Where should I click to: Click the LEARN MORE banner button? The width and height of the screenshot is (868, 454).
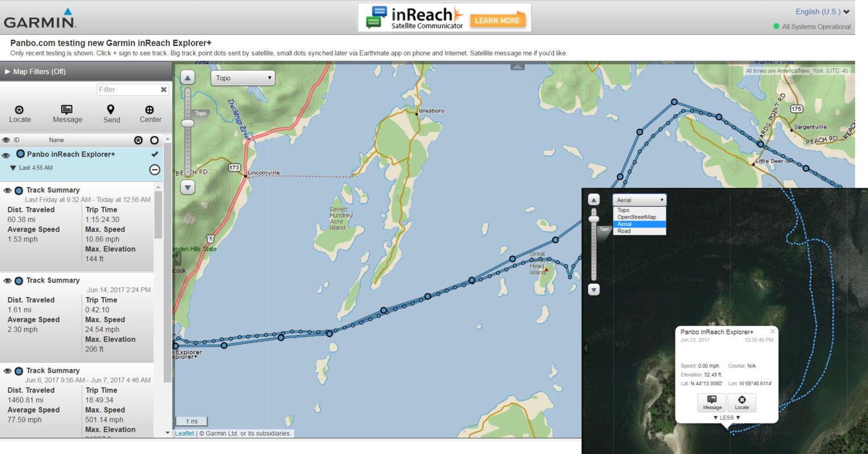(x=497, y=21)
